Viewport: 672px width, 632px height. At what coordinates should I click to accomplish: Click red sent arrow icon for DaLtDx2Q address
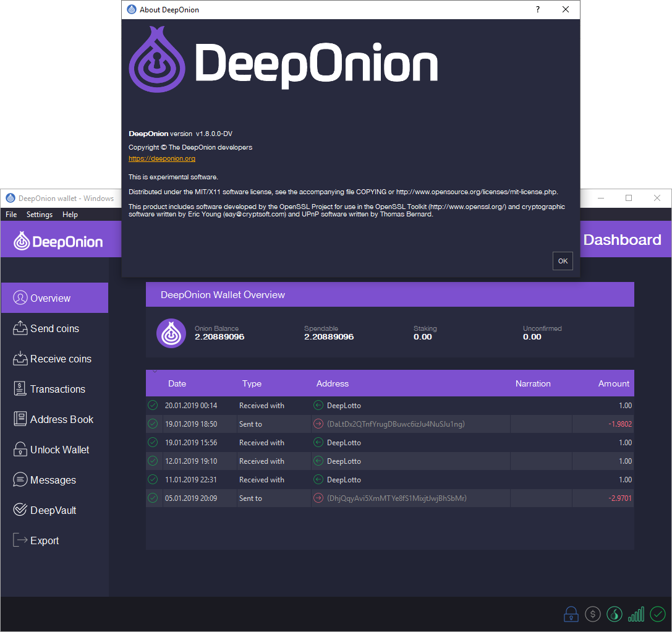coord(318,424)
